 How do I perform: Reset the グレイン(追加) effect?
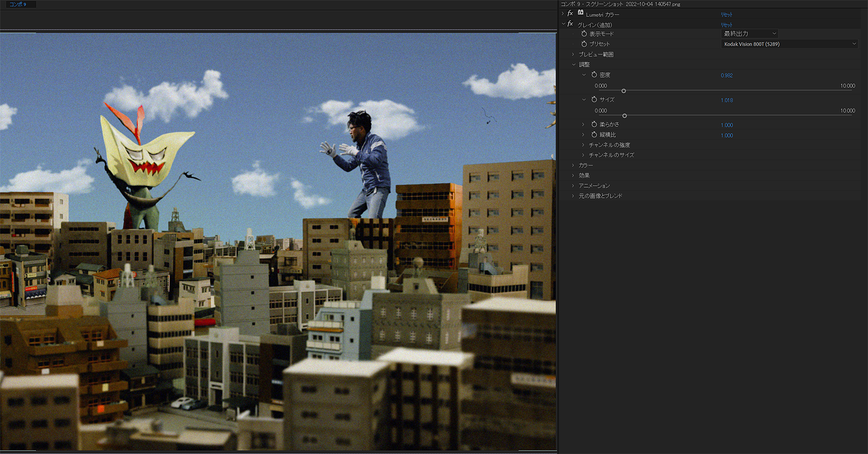click(x=726, y=25)
